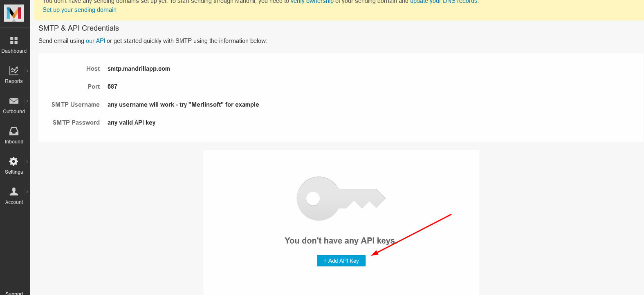Open the Inbound tray icon
Screen dimensions: 644x295
tap(14, 131)
